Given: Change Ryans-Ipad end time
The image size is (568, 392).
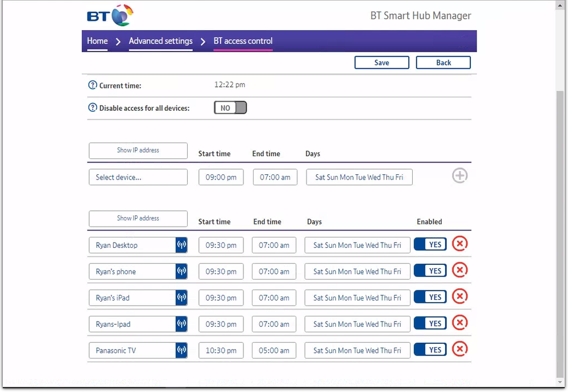Looking at the screenshot, I should [x=274, y=324].
